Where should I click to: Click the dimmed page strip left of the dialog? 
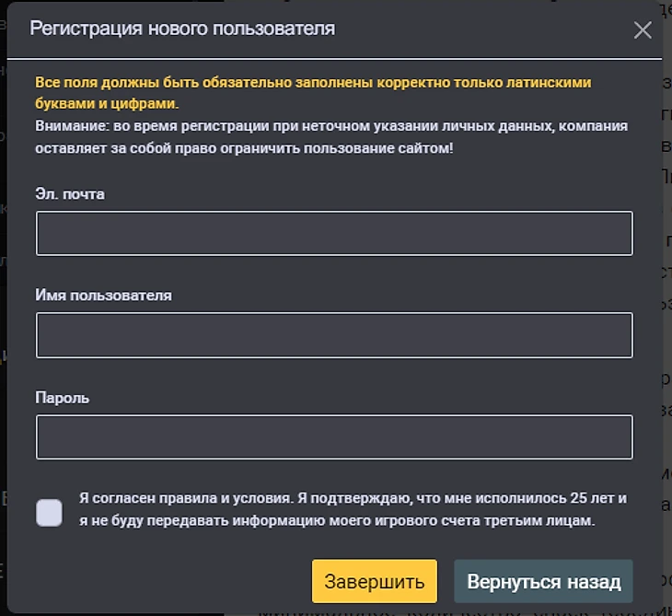click(x=3, y=276)
